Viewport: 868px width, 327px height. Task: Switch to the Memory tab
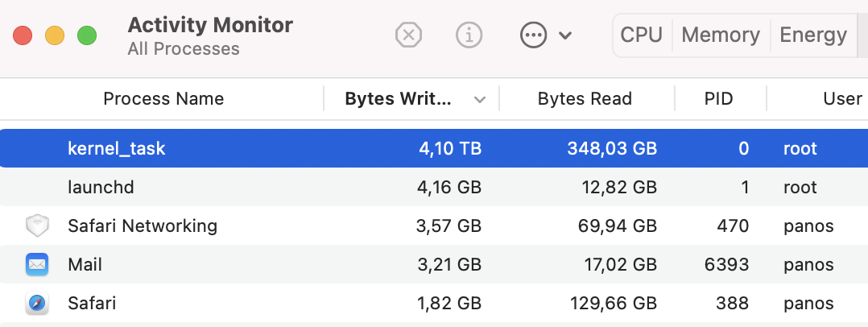[721, 35]
